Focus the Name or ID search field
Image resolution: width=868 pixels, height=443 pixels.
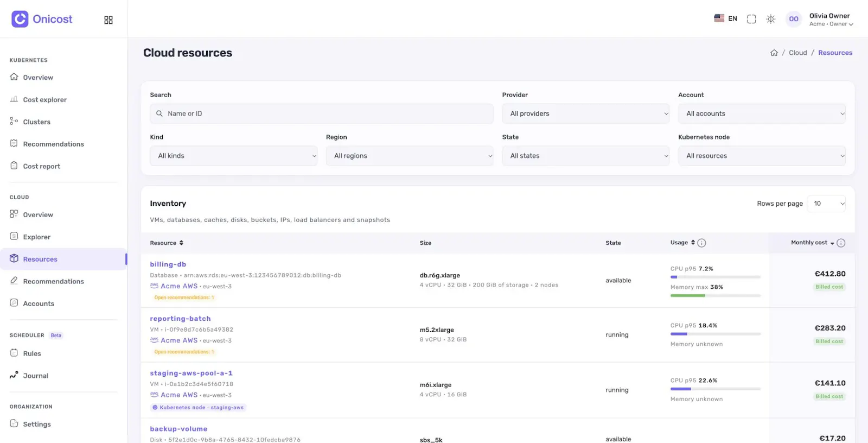(x=322, y=114)
